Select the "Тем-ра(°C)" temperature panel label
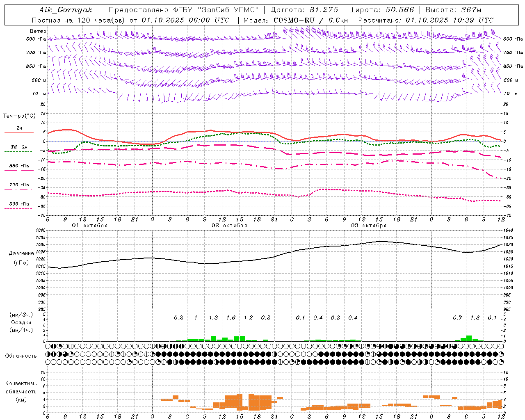 [x=19, y=116]
